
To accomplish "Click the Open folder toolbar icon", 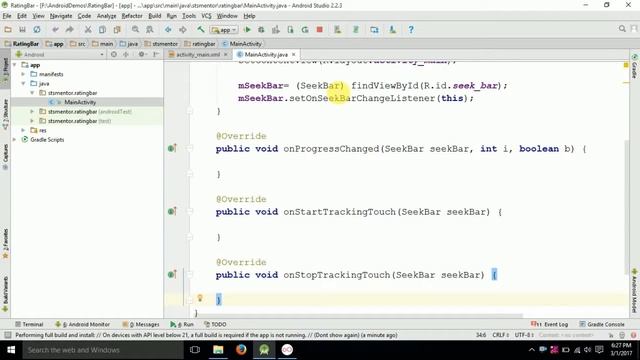I will point(8,29).
